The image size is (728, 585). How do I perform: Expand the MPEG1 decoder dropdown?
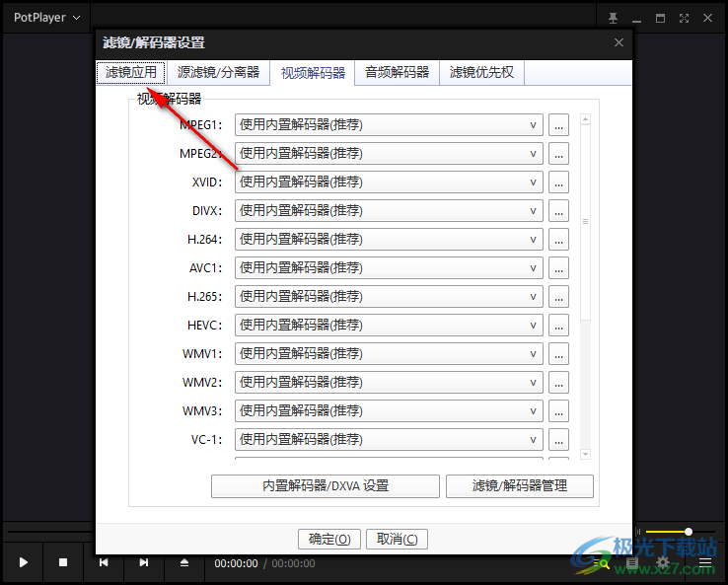389,125
